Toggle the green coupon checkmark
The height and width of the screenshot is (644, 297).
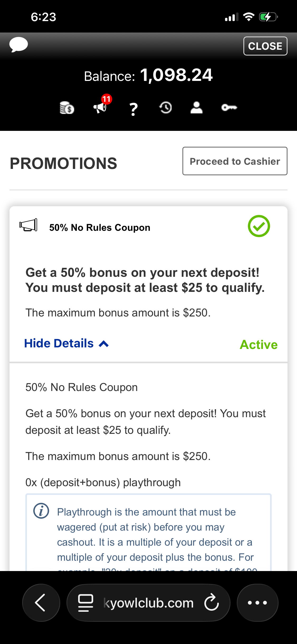[259, 226]
